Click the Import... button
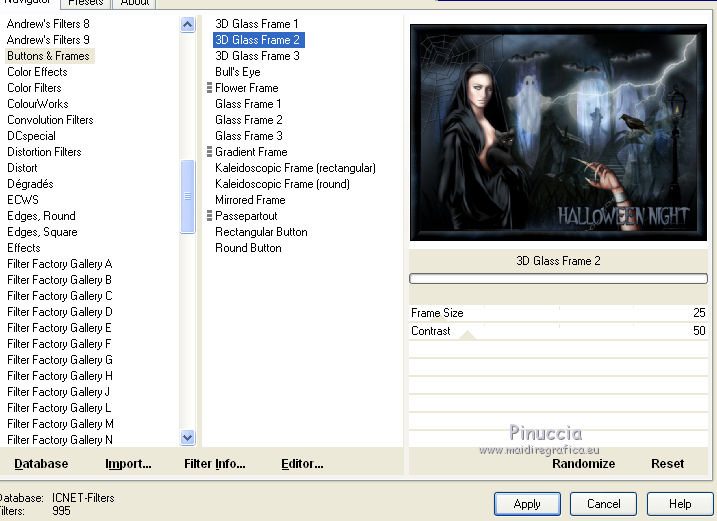This screenshot has width=717, height=521. (x=128, y=464)
